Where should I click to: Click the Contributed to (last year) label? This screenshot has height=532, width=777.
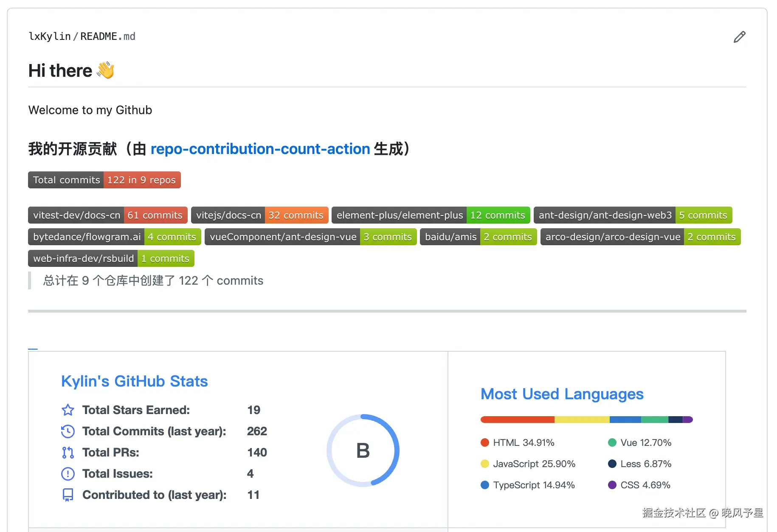(155, 495)
